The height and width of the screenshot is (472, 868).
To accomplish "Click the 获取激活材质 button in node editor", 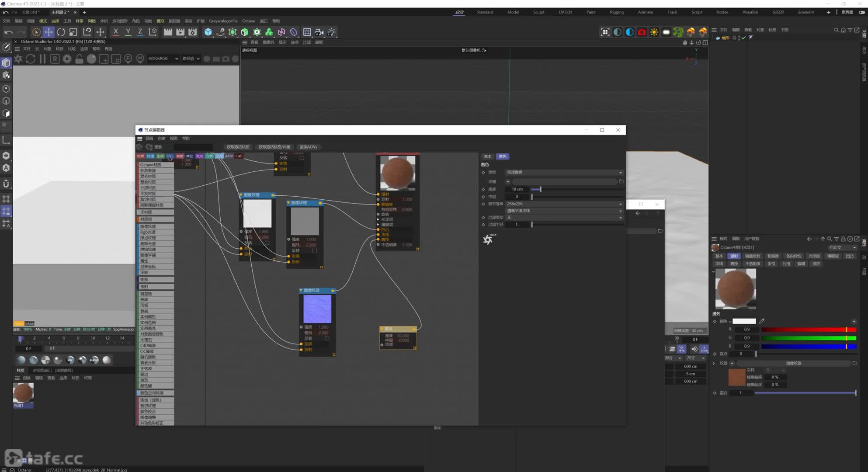I will click(238, 147).
